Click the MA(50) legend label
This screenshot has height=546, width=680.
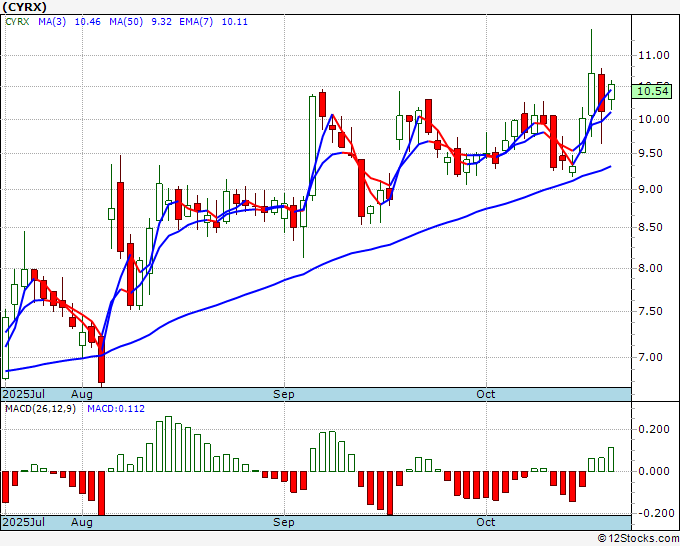(126, 22)
